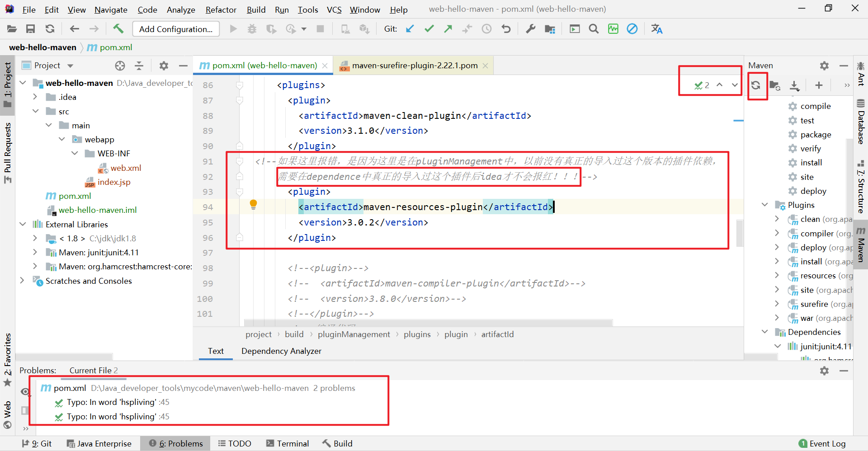Click the blue disabled circle icon
Viewport: 868px width, 451px height.
click(x=632, y=29)
